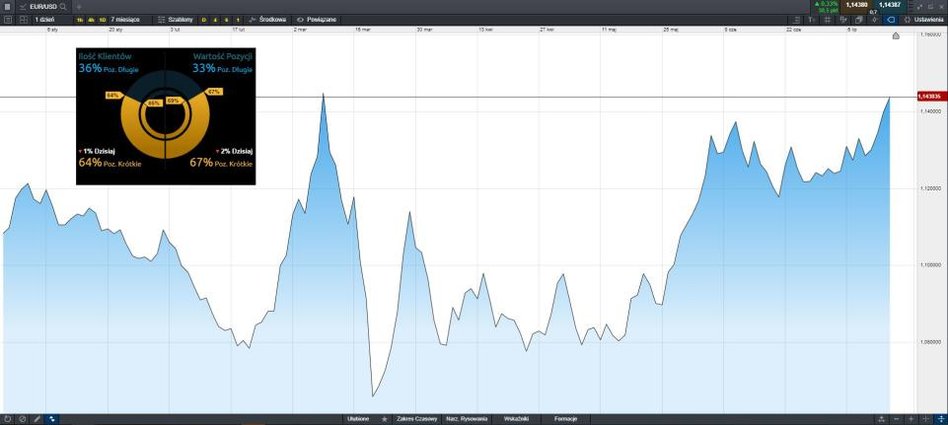Open the Wskaźniki tab at bottom
The image size is (948, 425).
pos(517,418)
